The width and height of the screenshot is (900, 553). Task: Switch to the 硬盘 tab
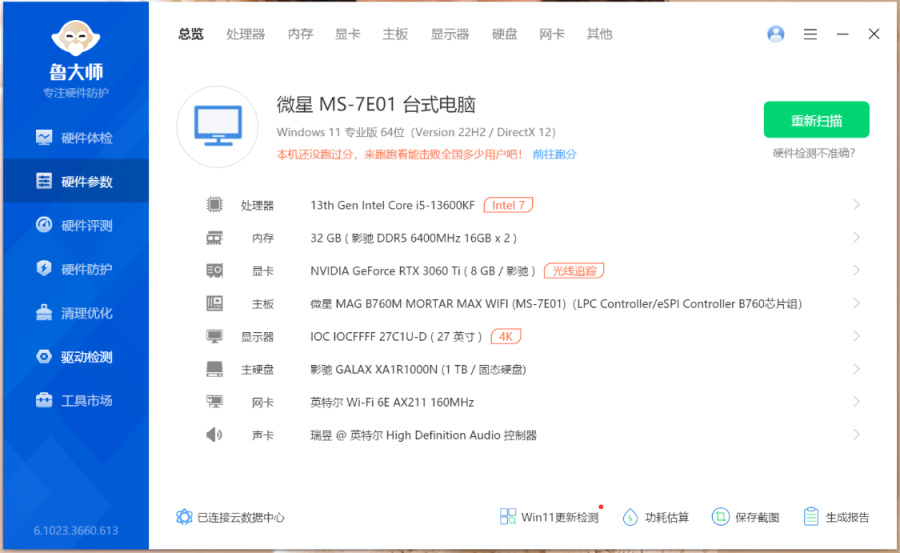(x=504, y=34)
